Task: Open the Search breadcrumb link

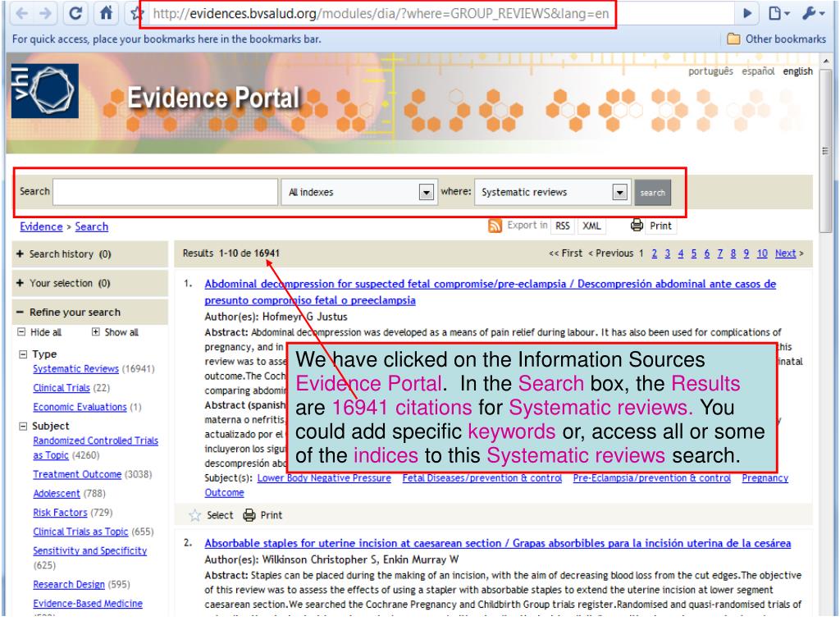Action: [92, 226]
